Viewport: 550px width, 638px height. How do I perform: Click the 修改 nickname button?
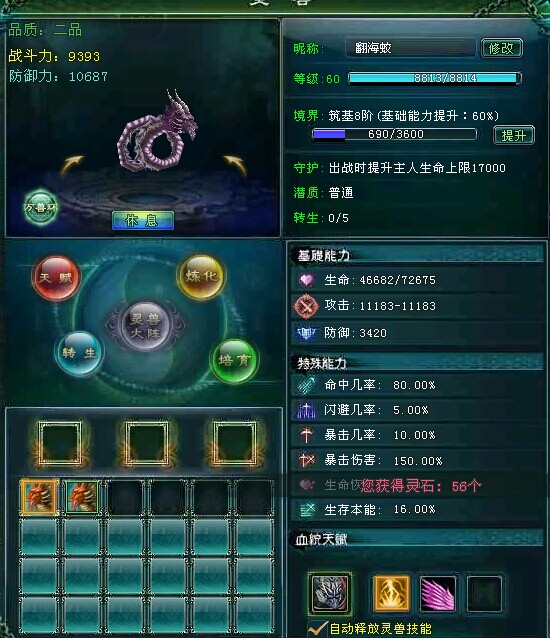point(502,48)
